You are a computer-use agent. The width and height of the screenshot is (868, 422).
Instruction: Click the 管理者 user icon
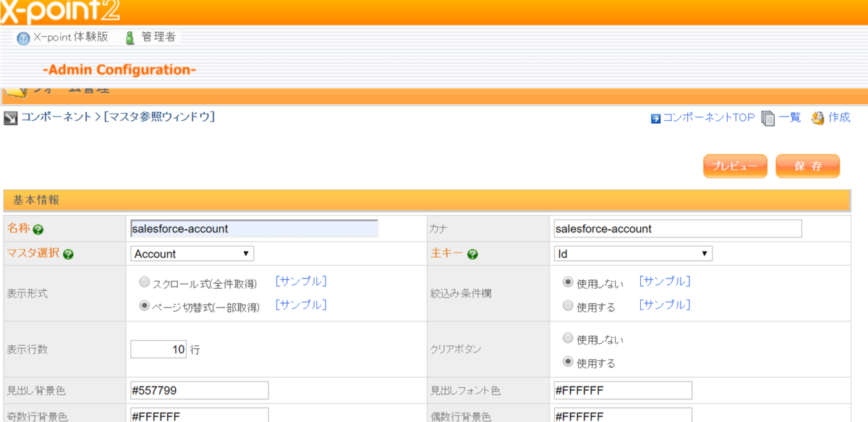pyautogui.click(x=130, y=38)
